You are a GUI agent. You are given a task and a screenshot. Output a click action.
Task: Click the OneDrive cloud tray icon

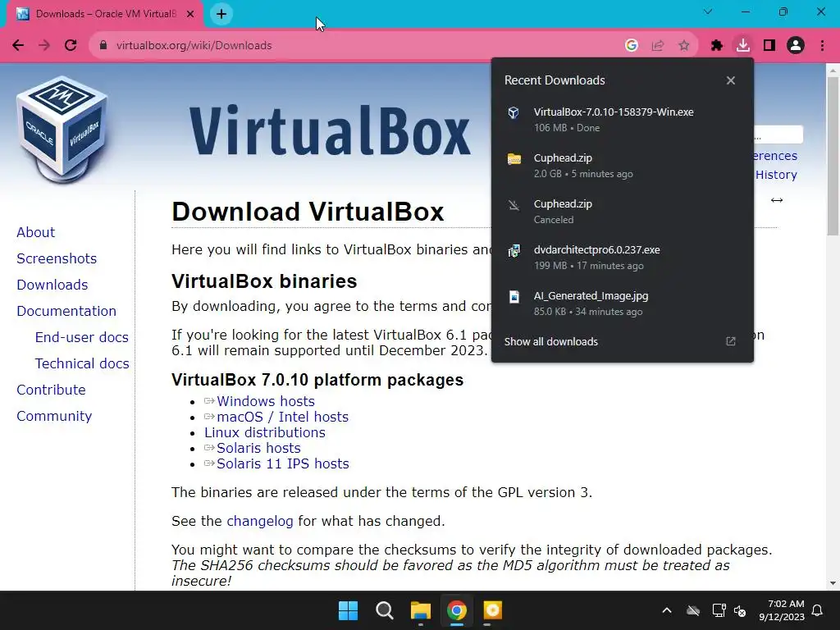[x=693, y=610]
